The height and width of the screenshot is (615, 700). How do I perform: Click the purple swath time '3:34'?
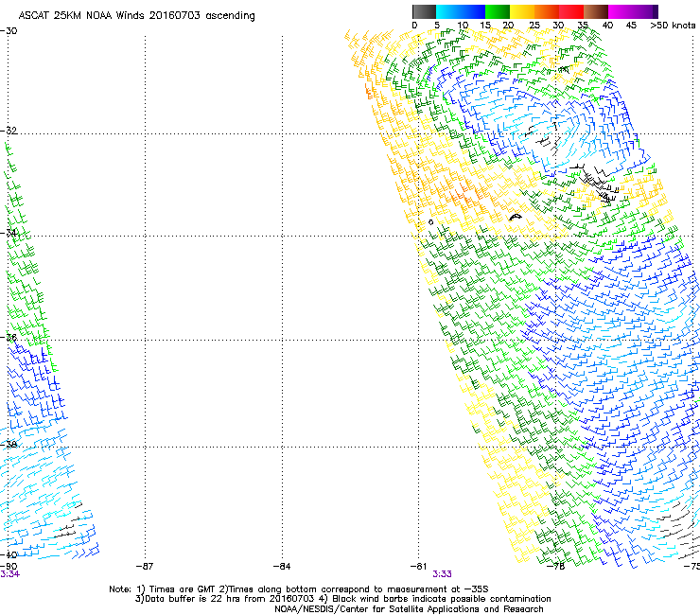[x=9, y=574]
